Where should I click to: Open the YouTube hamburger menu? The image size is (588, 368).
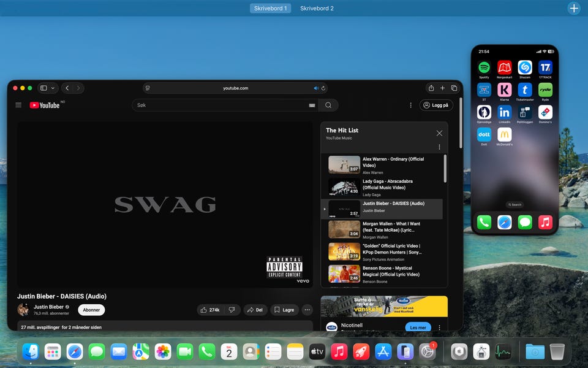tap(18, 105)
